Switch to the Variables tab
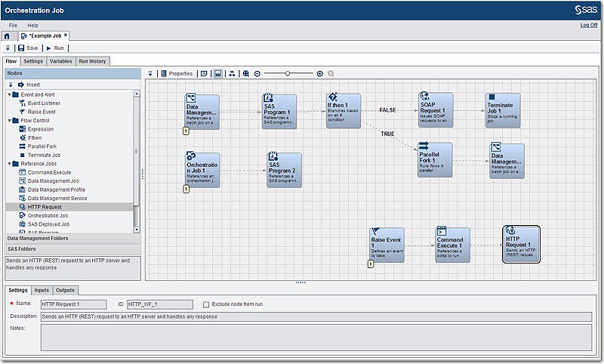This screenshot has width=604, height=364. 61,61
